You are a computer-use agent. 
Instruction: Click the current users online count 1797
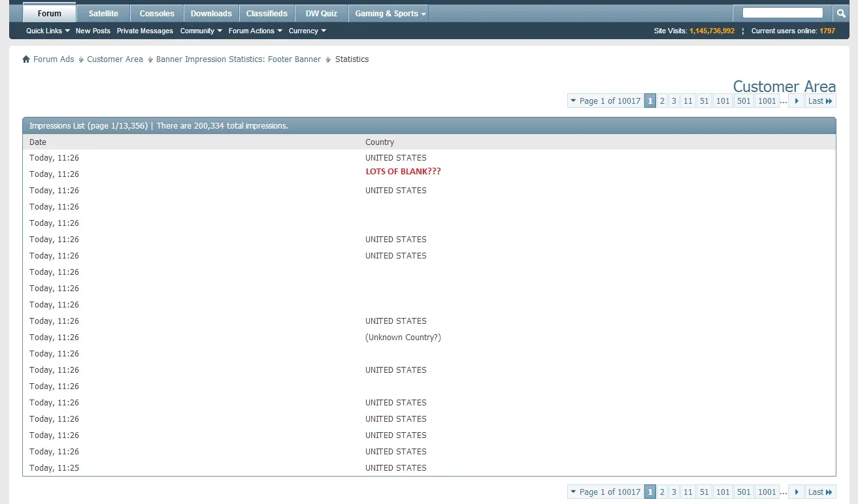pyautogui.click(x=827, y=31)
